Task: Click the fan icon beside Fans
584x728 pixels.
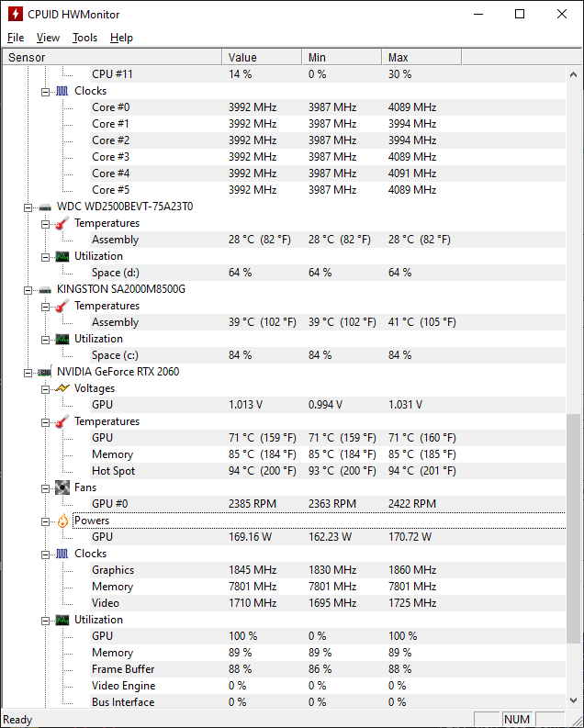Action: pyautogui.click(x=62, y=487)
